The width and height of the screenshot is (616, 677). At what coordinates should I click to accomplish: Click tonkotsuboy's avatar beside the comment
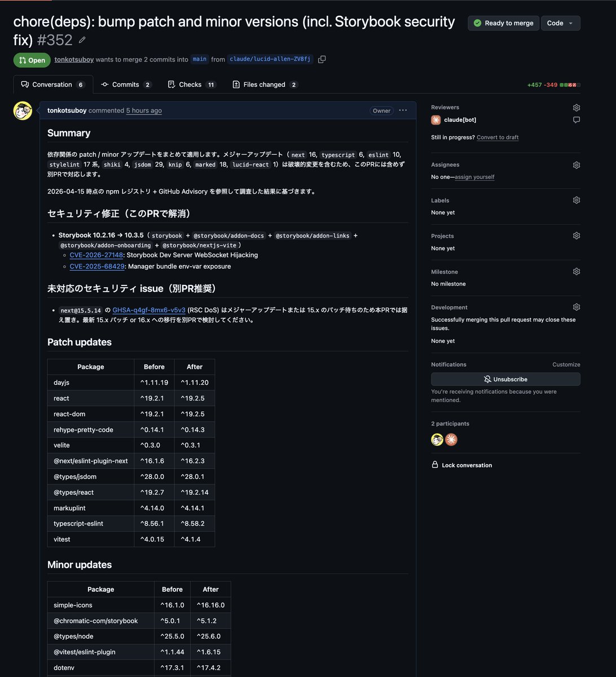click(23, 111)
